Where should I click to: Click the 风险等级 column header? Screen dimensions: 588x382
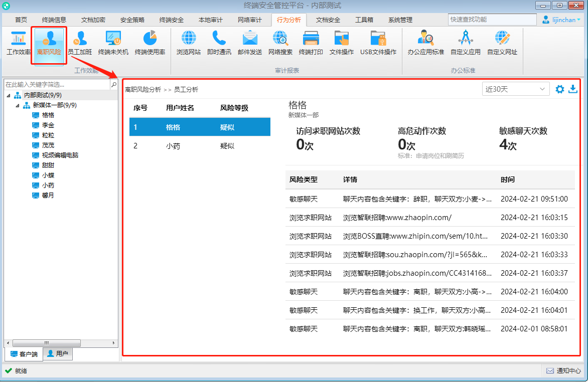(x=234, y=108)
